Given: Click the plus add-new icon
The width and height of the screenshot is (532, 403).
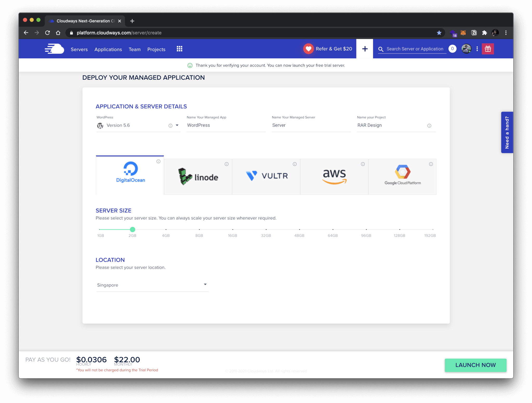Looking at the screenshot, I should 364,49.
